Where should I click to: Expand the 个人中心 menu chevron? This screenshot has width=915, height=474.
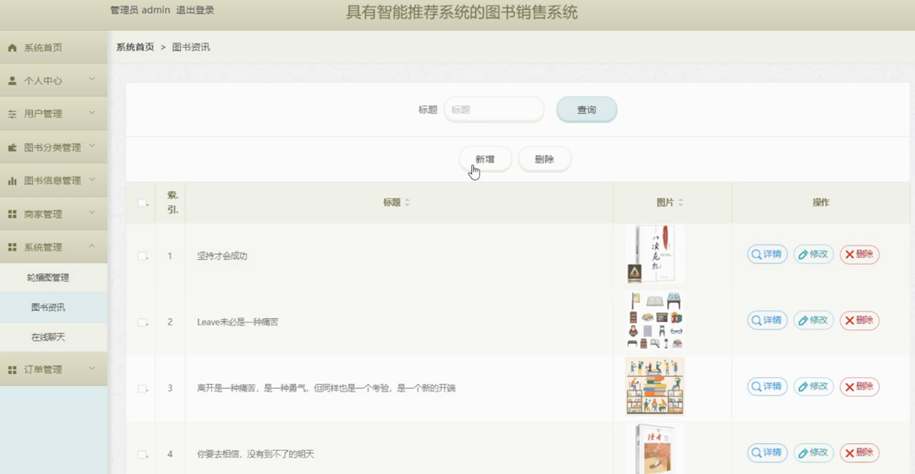[92, 80]
